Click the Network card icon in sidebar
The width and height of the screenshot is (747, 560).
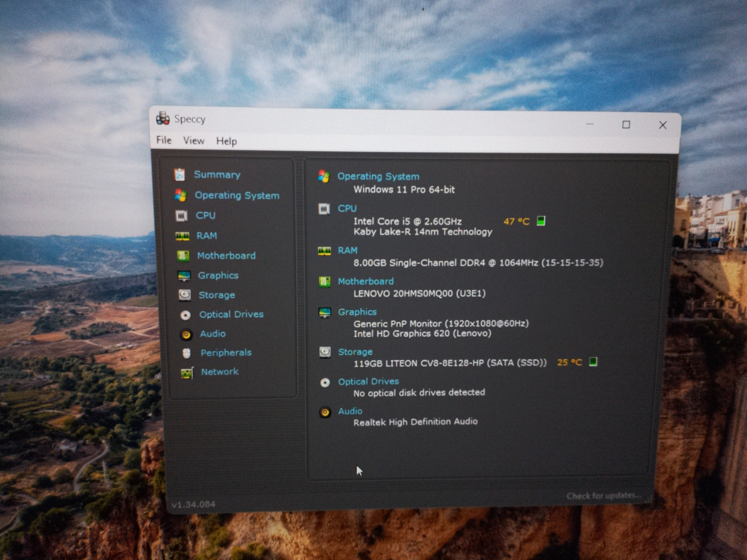point(187,373)
